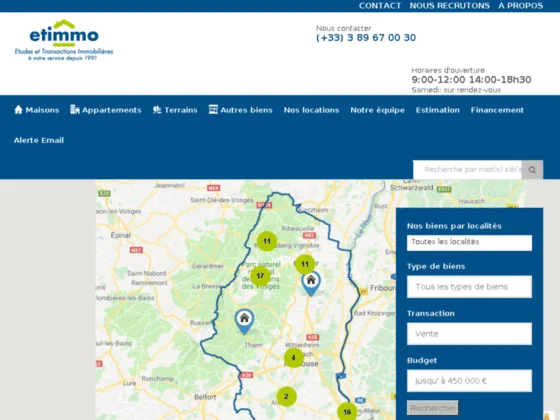Click the building icon beside Appartements

point(75,109)
